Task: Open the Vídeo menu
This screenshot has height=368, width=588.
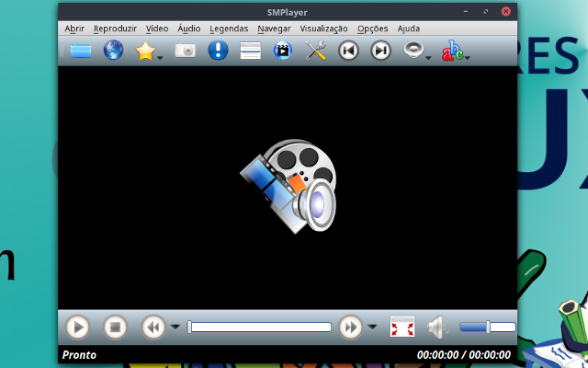Action: pos(157,29)
